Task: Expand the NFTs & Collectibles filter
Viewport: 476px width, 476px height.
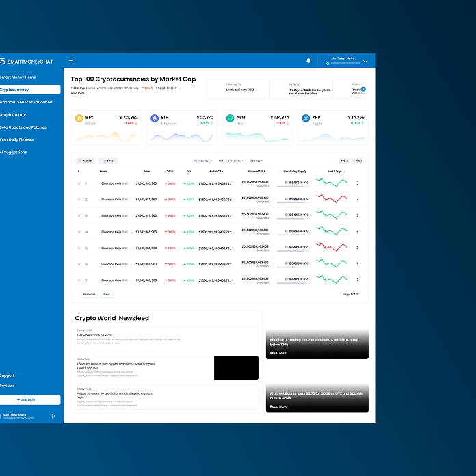Action: point(231,161)
